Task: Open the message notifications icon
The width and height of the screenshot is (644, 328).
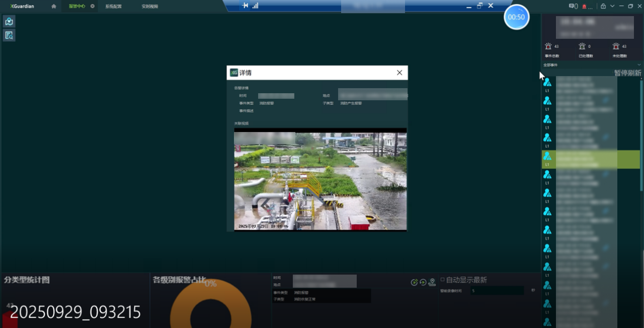Action: pos(573,7)
